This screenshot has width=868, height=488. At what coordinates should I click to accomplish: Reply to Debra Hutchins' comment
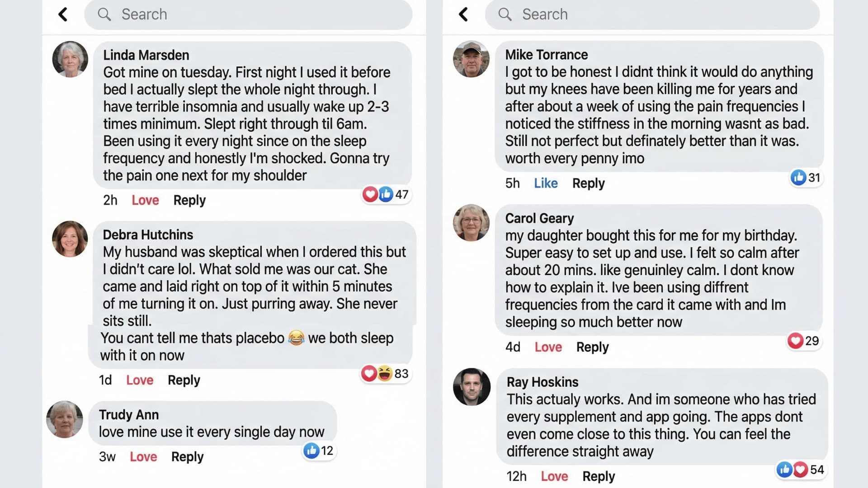point(184,380)
